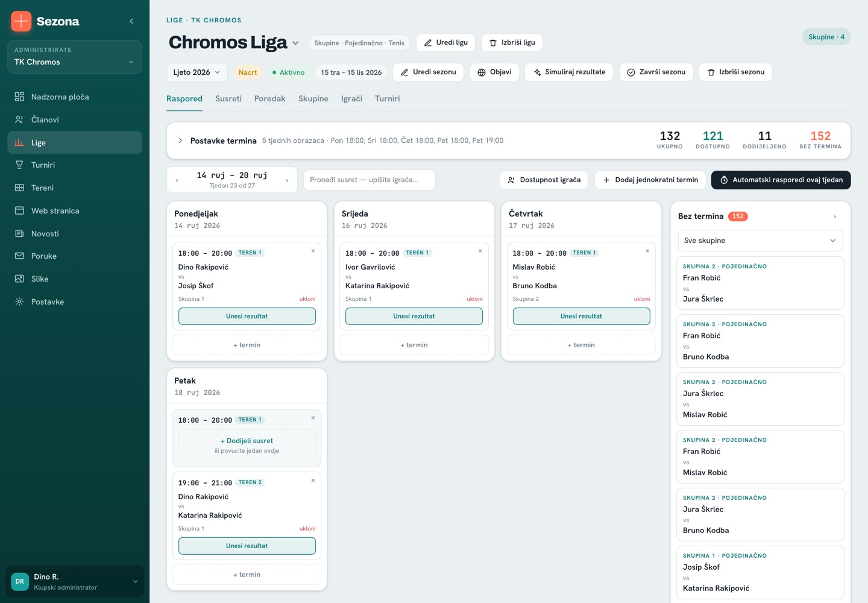868x603 pixels.
Task: Go to previous week arrow
Action: pos(177,180)
